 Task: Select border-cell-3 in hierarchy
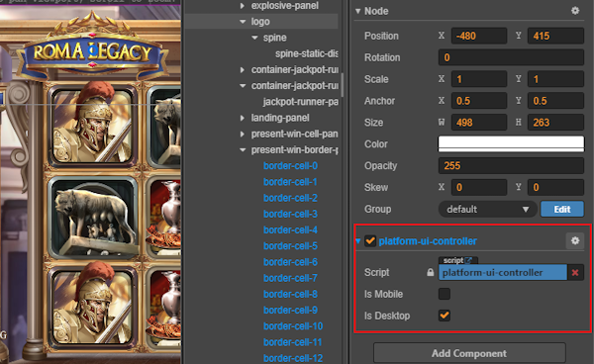click(x=290, y=215)
